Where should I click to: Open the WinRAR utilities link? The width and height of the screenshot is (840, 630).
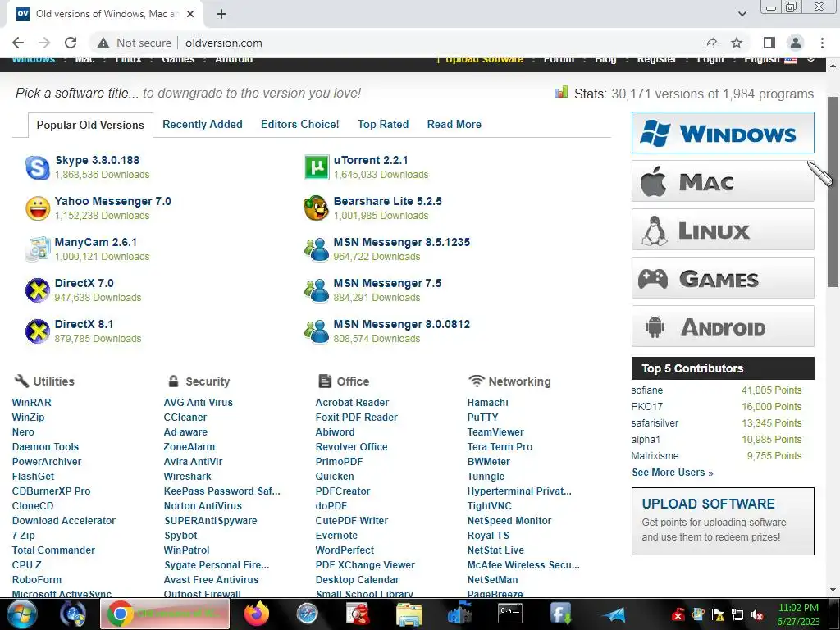click(32, 402)
